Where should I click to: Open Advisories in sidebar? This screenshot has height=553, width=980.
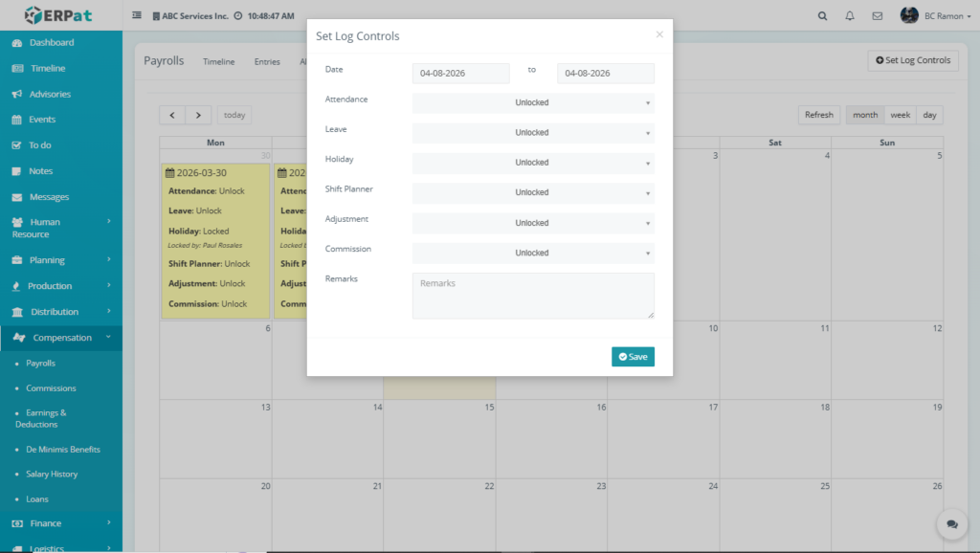pos(61,94)
